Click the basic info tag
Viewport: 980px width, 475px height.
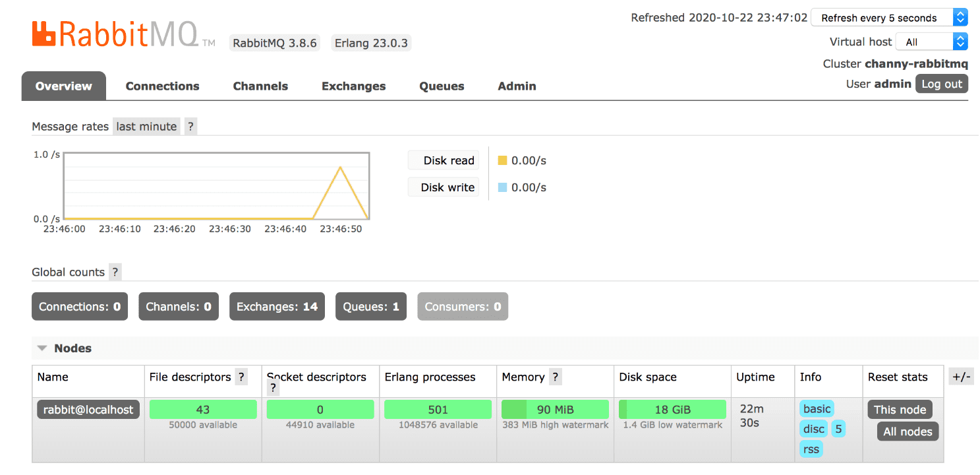817,408
